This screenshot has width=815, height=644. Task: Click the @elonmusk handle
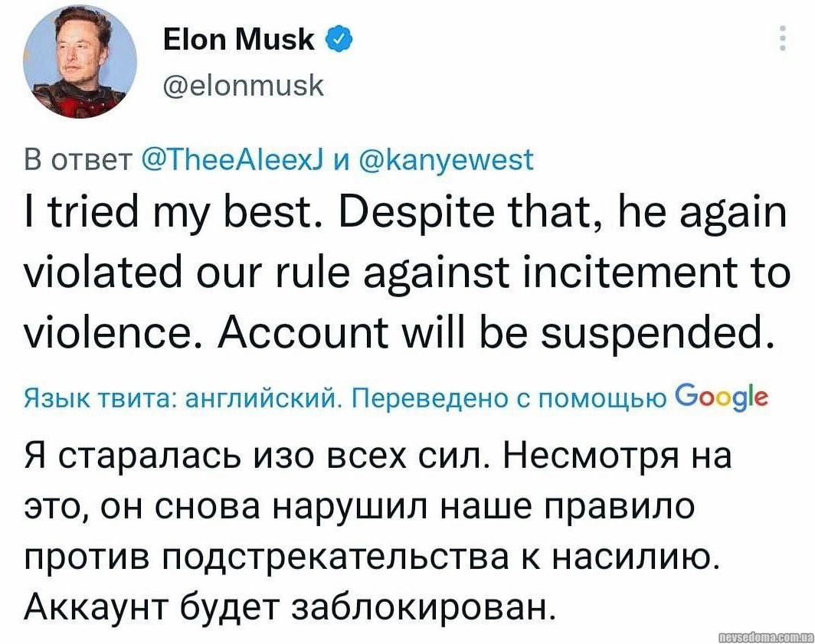tap(244, 86)
